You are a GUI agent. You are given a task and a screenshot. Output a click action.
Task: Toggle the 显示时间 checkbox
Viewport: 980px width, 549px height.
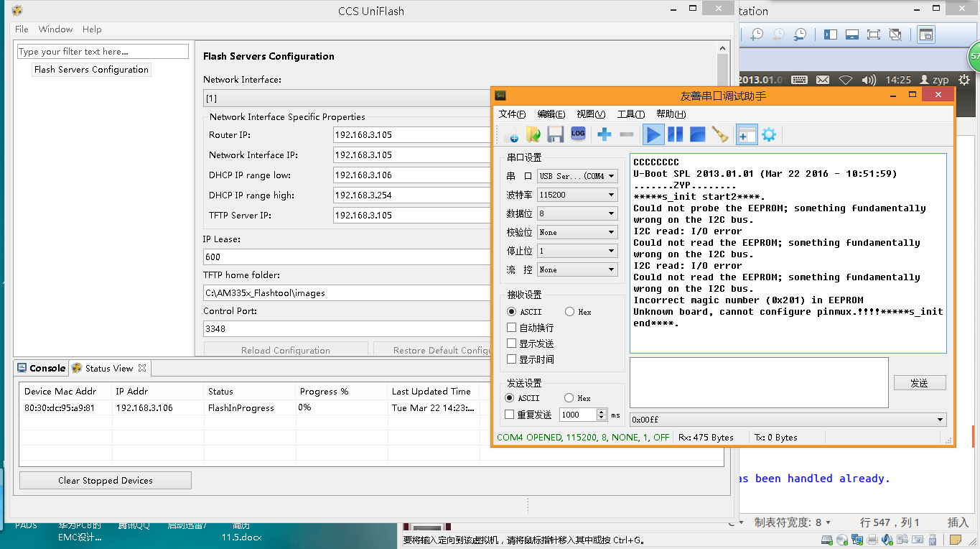511,359
